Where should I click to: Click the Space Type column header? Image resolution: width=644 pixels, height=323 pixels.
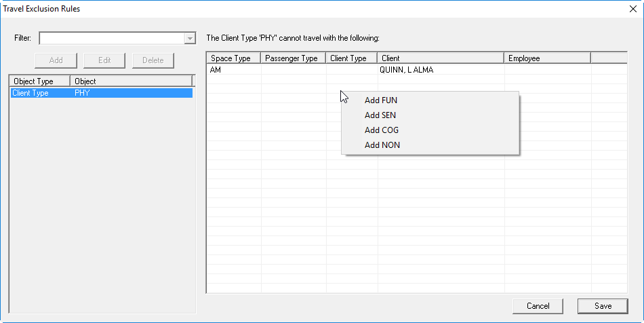pyautogui.click(x=234, y=58)
